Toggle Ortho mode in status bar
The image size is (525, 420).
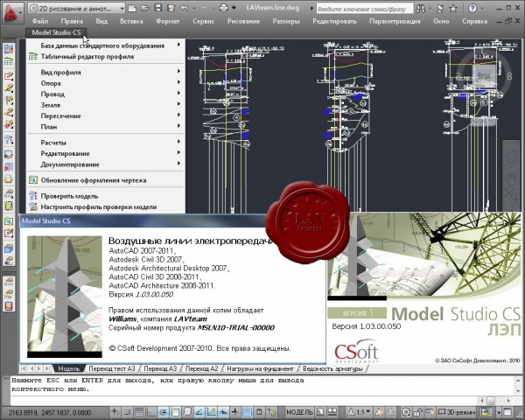click(x=151, y=411)
